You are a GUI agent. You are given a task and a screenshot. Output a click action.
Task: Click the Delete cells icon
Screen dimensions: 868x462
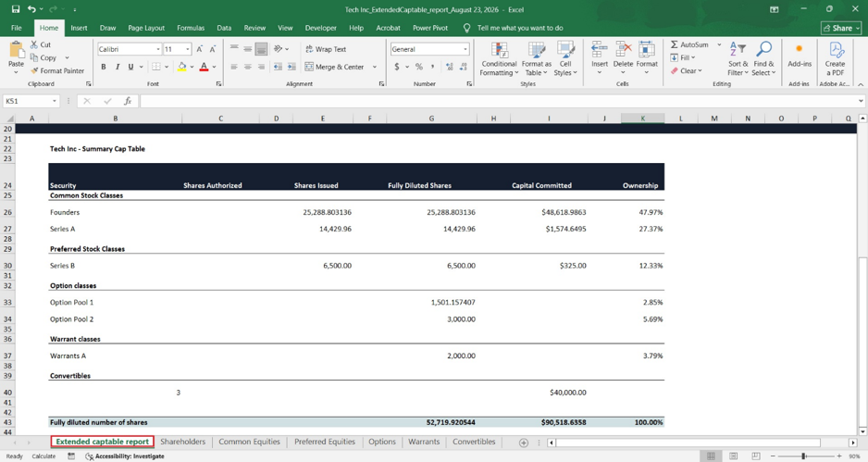[x=624, y=49]
